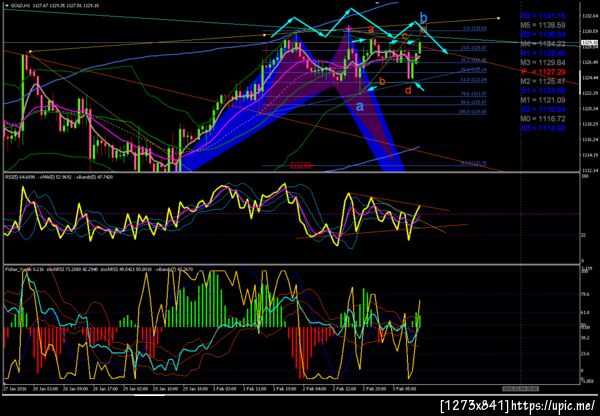Select the M5 = 1138.59 pivot label

pyautogui.click(x=543, y=25)
